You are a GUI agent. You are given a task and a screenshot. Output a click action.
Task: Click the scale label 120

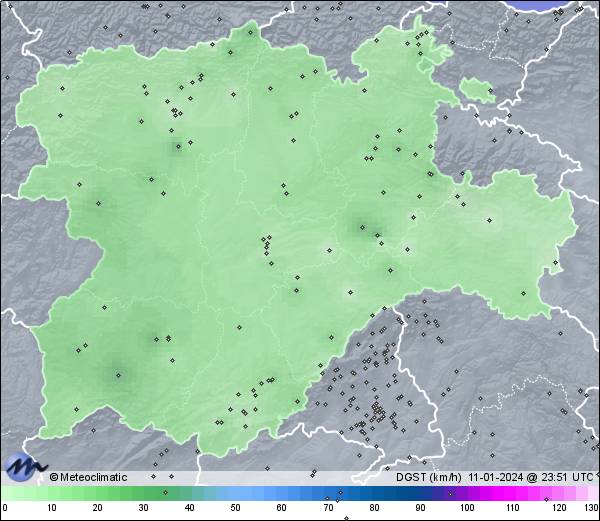[559, 508]
